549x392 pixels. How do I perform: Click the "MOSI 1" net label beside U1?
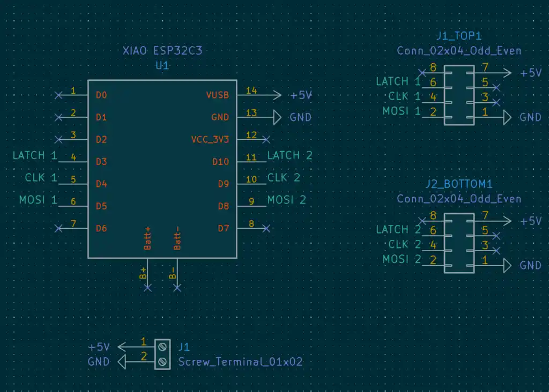coord(38,200)
